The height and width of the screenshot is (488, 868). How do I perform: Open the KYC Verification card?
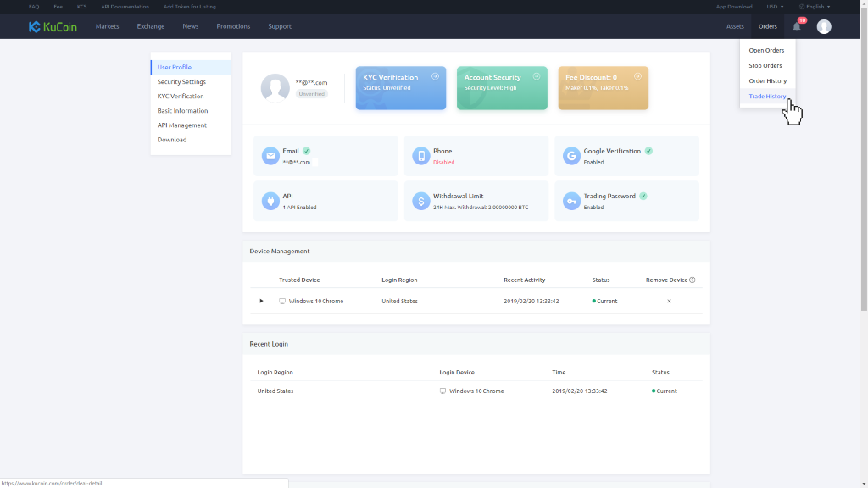pyautogui.click(x=401, y=88)
